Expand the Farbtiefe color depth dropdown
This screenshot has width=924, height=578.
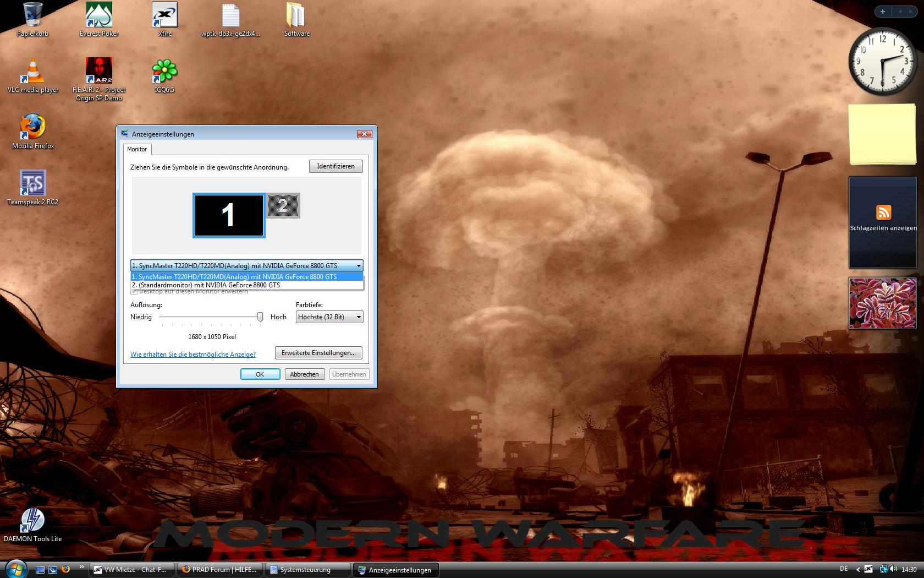(x=359, y=317)
